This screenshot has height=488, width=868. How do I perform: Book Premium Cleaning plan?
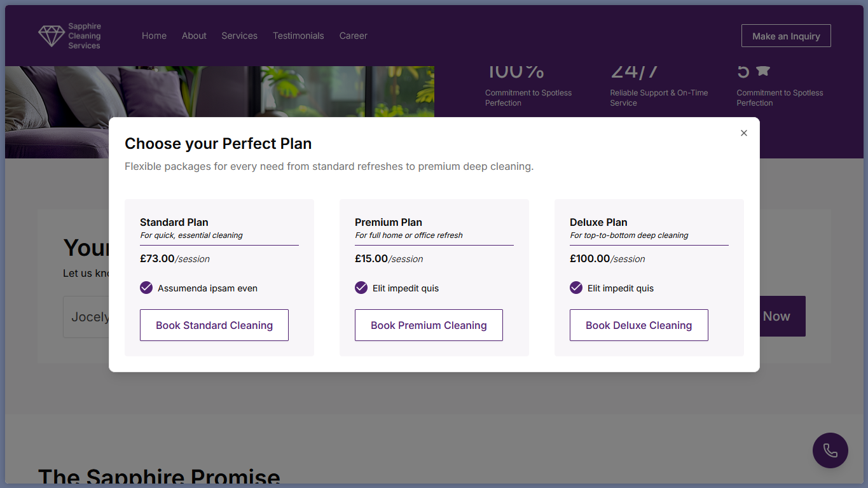(x=429, y=325)
